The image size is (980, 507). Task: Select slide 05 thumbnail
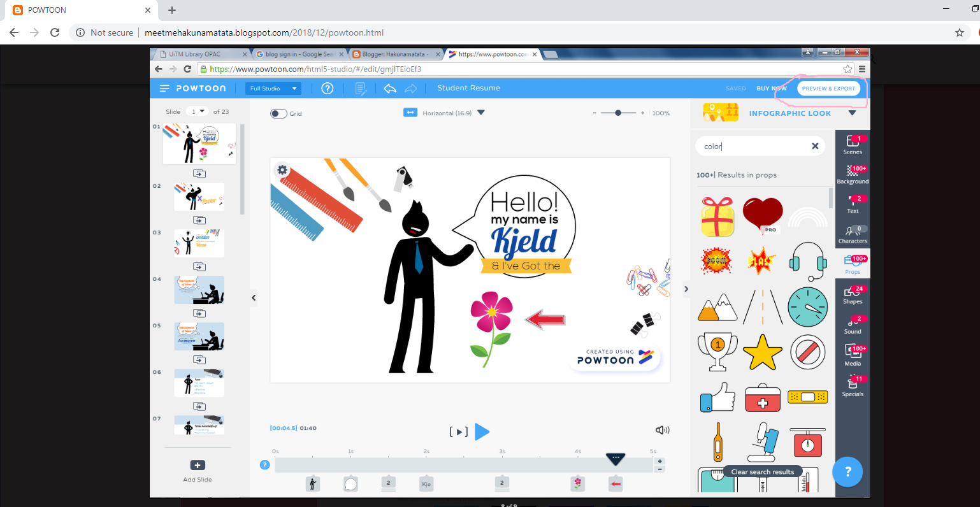click(x=199, y=336)
